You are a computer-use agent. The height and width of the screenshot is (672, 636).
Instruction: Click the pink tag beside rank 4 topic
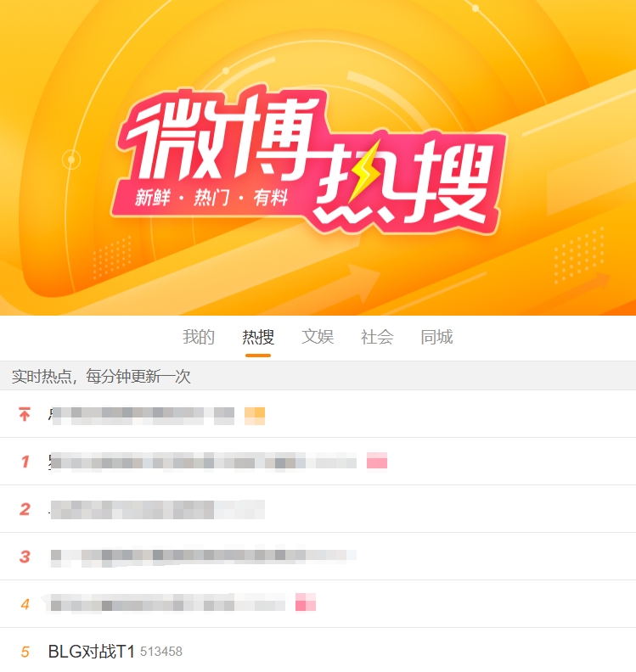pyautogui.click(x=306, y=602)
